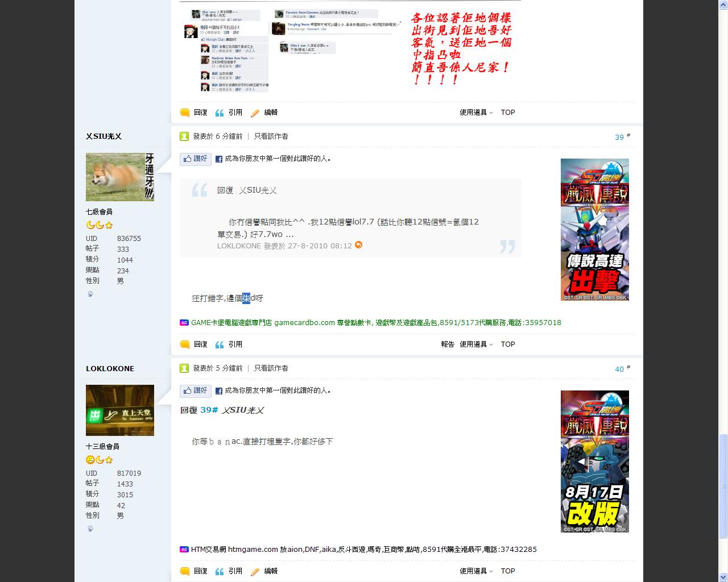Screen dimensions: 728x582
Task: Open user 乂SIU光乂 profile name link
Action: (104, 136)
